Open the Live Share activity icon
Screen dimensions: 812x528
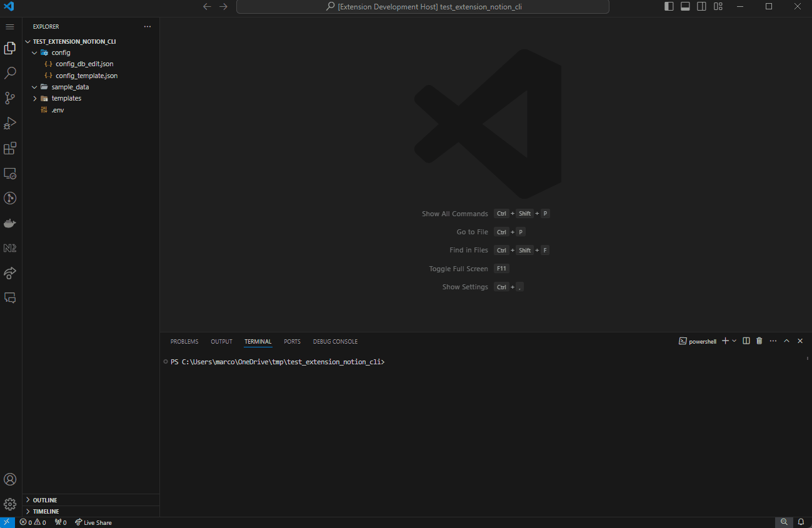tap(10, 273)
